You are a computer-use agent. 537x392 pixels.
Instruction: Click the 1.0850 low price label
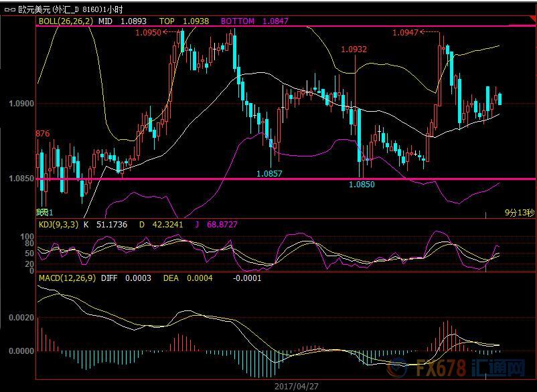362,184
